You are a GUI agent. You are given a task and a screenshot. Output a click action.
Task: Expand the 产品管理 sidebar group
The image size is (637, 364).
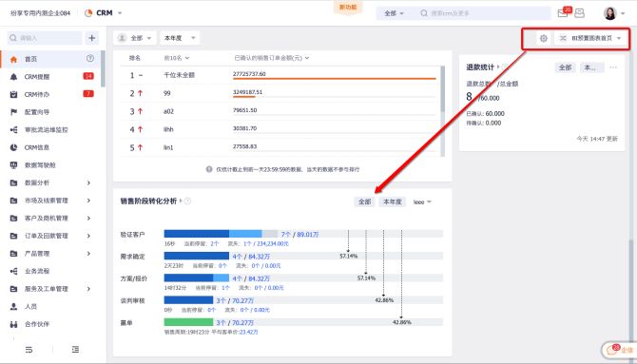[x=88, y=254]
